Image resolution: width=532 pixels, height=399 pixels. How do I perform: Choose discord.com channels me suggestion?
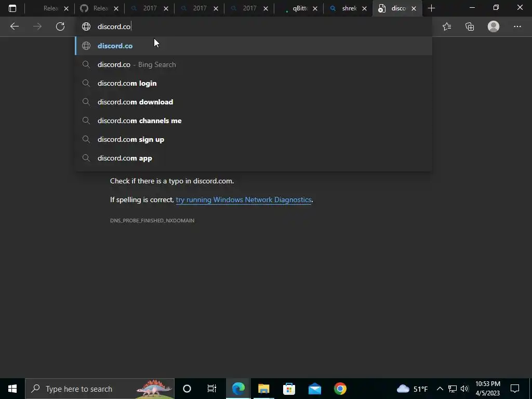[254, 121]
